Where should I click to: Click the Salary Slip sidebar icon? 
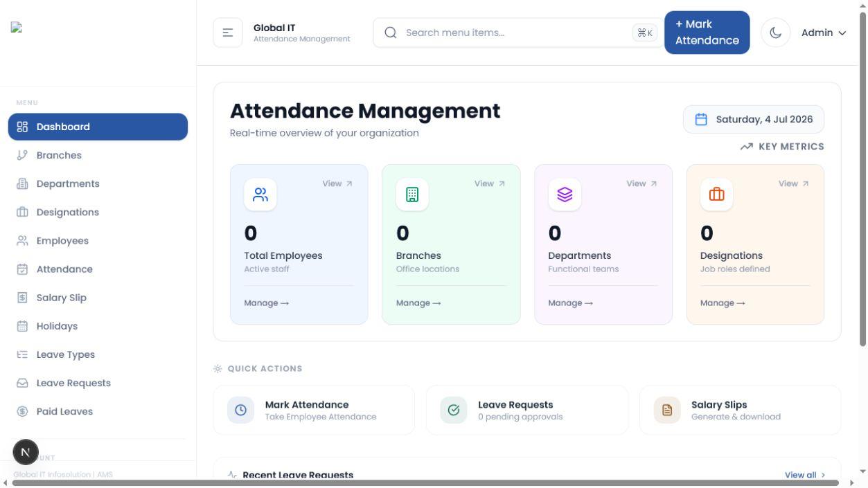click(x=22, y=298)
